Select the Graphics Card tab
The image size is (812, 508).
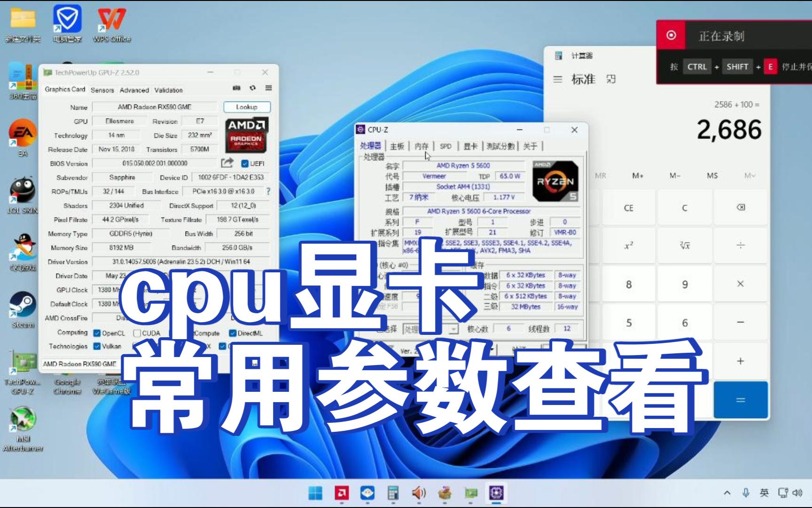(65, 89)
